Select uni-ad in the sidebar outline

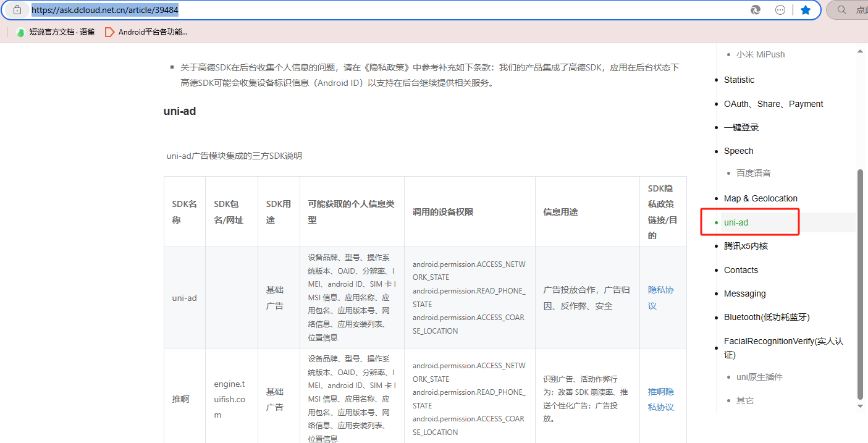click(736, 222)
